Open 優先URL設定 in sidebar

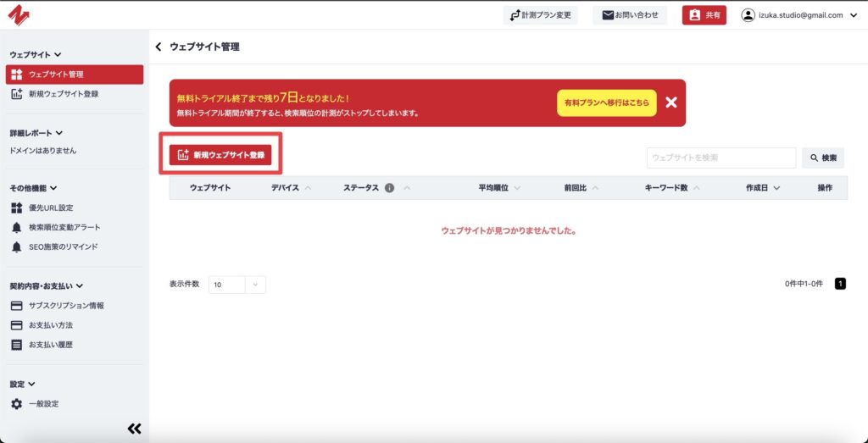pos(51,208)
